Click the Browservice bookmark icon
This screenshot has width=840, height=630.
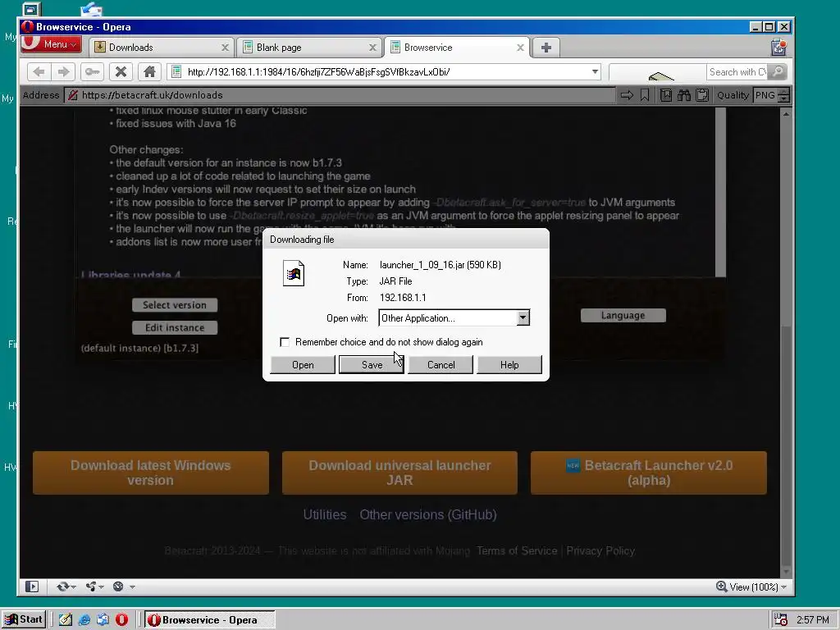click(x=645, y=95)
